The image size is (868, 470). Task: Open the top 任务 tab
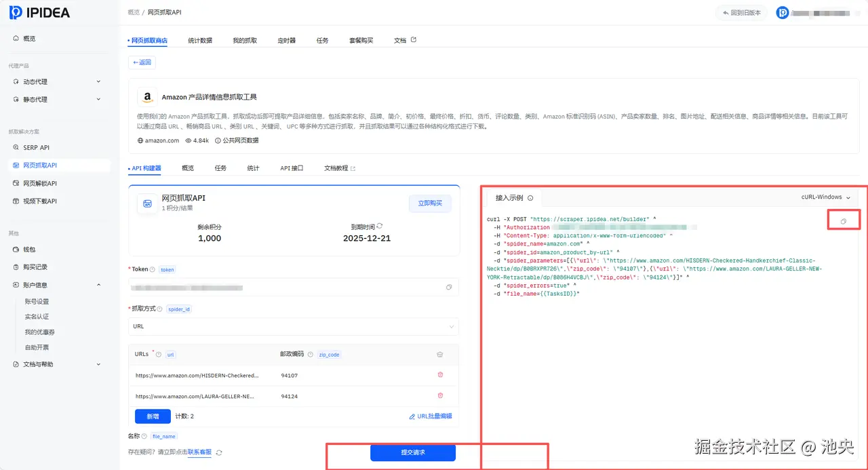pos(322,40)
